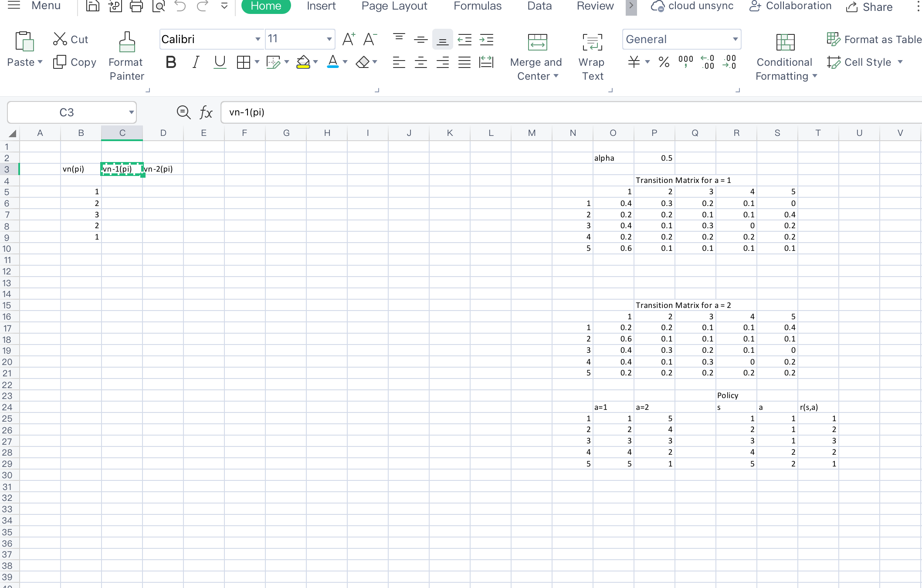This screenshot has height=588, width=922.
Task: Click the increase font size icon
Action: click(348, 39)
